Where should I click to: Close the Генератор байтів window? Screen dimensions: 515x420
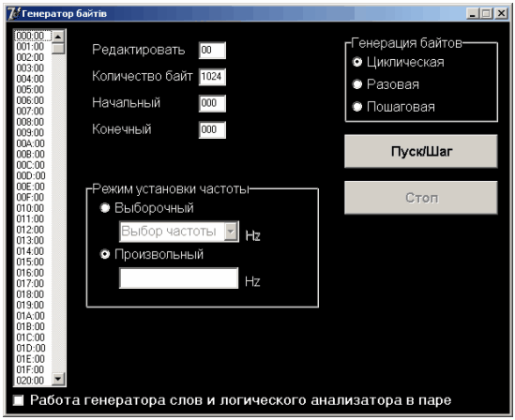coord(501,14)
